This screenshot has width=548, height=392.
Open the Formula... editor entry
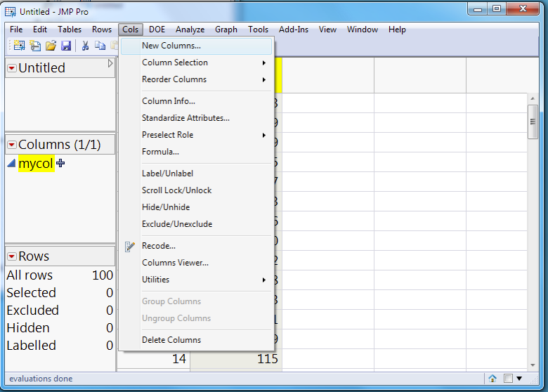(x=197, y=152)
